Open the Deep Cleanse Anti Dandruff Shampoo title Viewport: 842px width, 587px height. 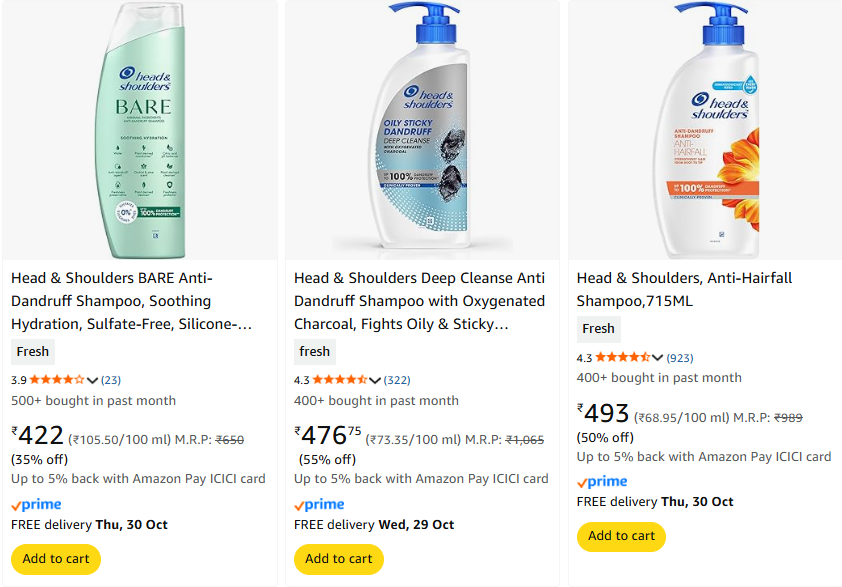click(419, 301)
